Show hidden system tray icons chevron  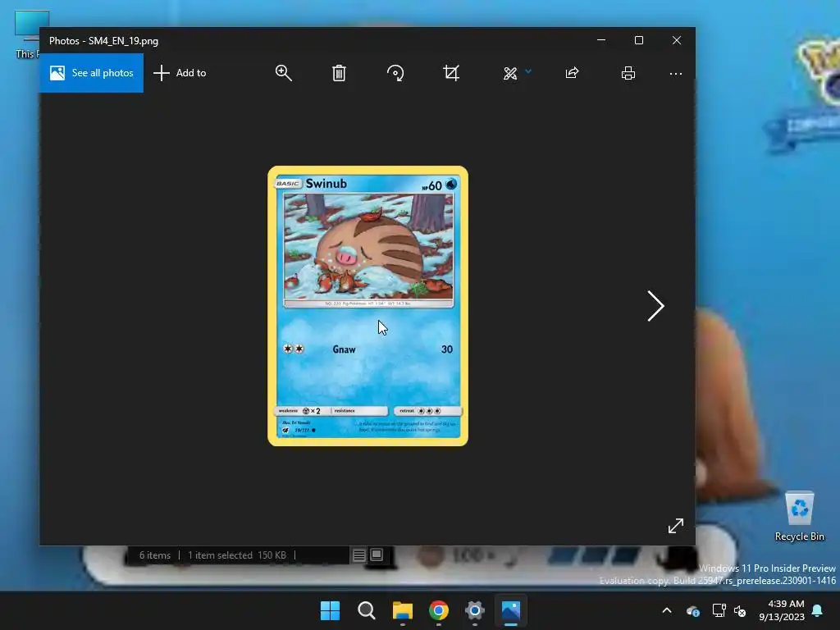coord(667,610)
